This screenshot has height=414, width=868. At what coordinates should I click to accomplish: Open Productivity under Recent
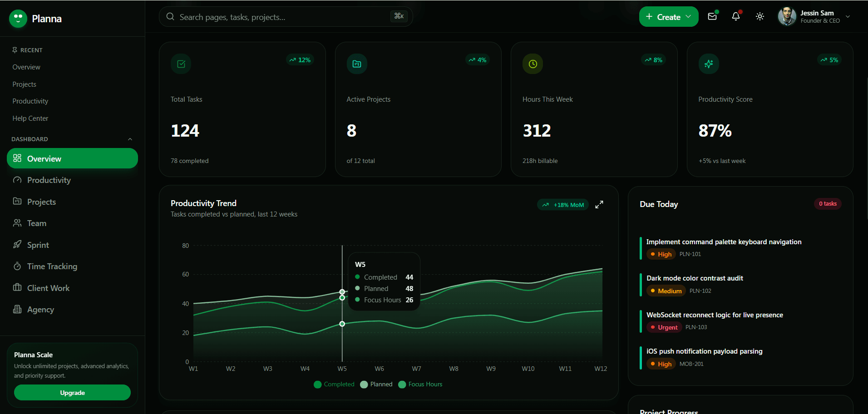(30, 101)
